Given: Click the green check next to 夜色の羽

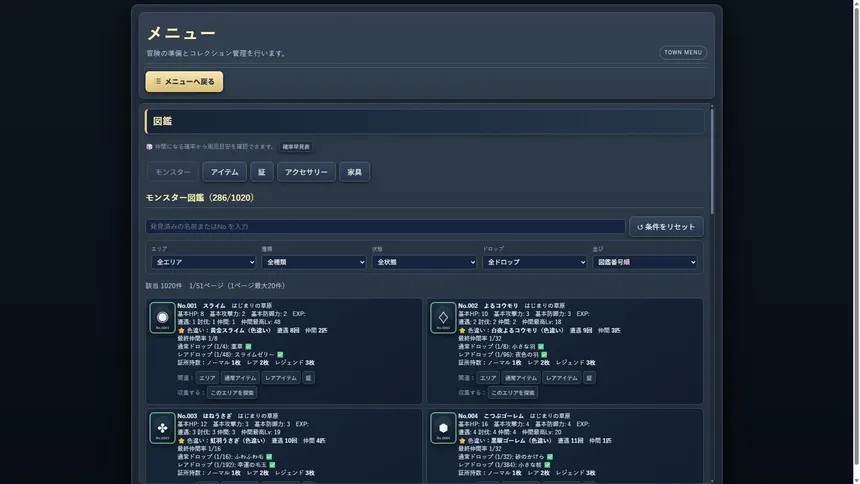Looking at the screenshot, I should 544,354.
